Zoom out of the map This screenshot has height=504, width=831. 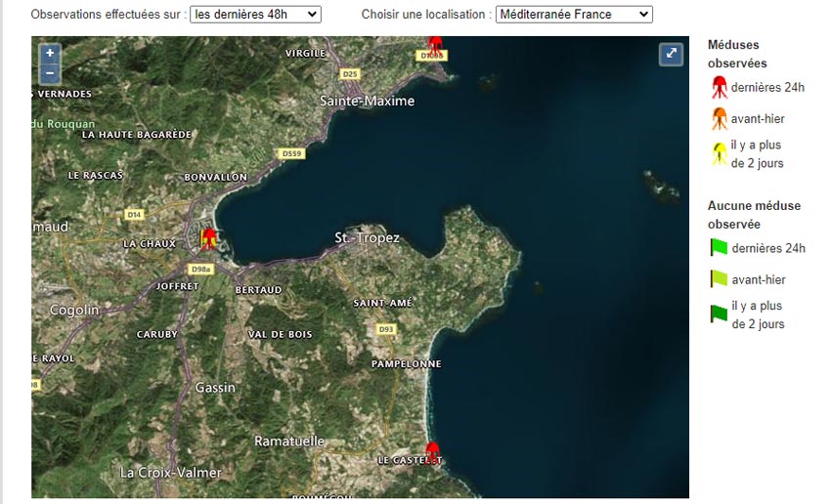50,73
